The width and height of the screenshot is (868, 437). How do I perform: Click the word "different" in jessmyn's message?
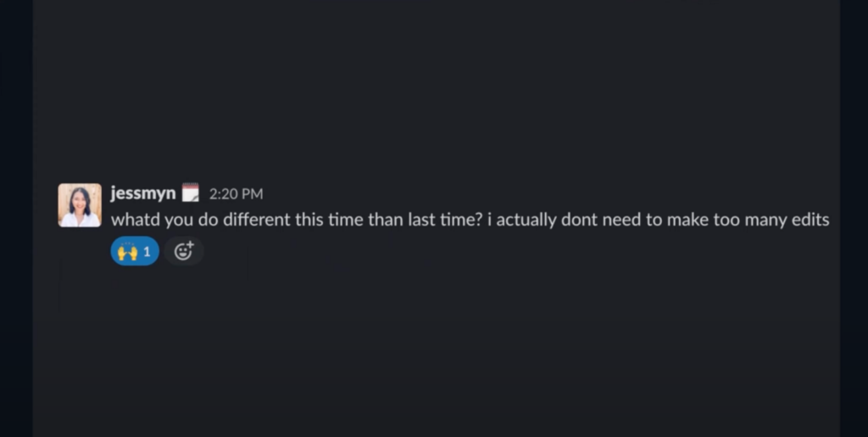(256, 220)
